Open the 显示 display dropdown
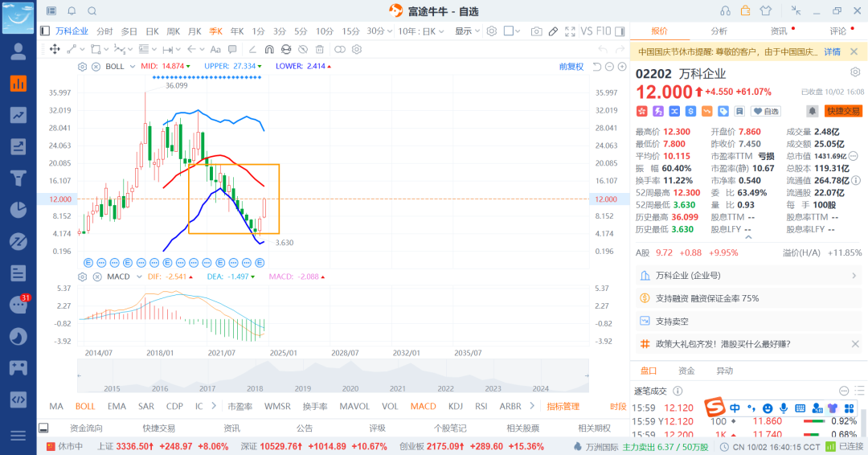Viewport: 868px width, 455px height. 467,31
